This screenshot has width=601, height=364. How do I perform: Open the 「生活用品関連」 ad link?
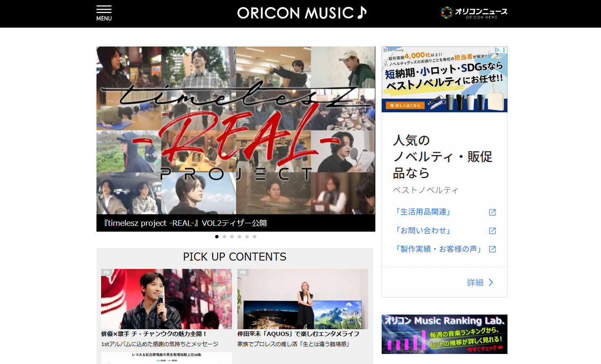[x=423, y=212]
